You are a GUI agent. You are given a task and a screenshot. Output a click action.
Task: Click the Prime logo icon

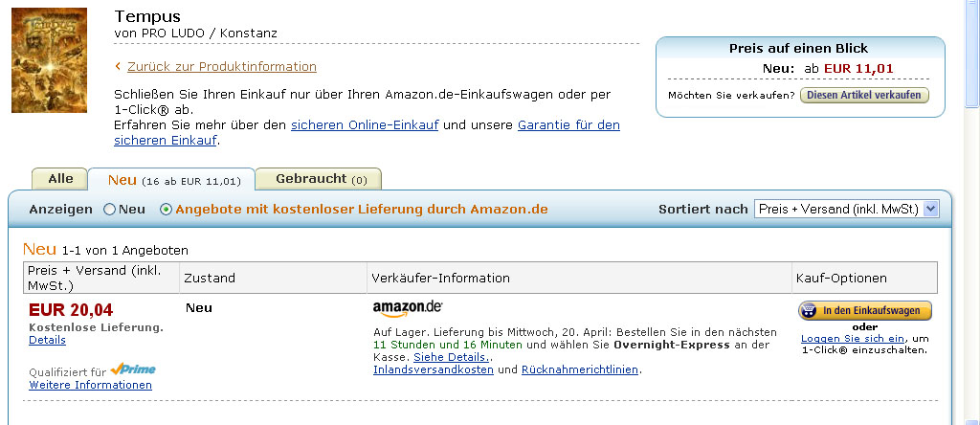click(132, 369)
